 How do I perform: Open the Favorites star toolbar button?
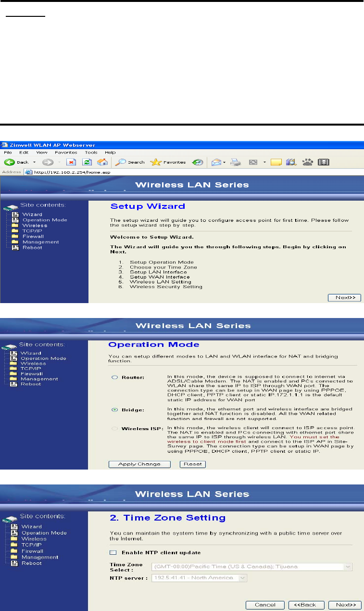pos(168,162)
